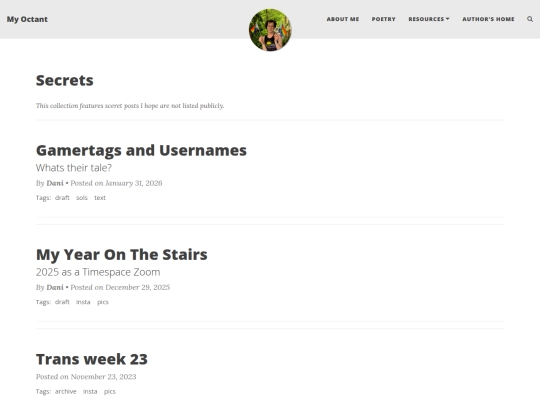Click the Whats their tale subtitle
The image size is (540, 405).
pos(74,168)
